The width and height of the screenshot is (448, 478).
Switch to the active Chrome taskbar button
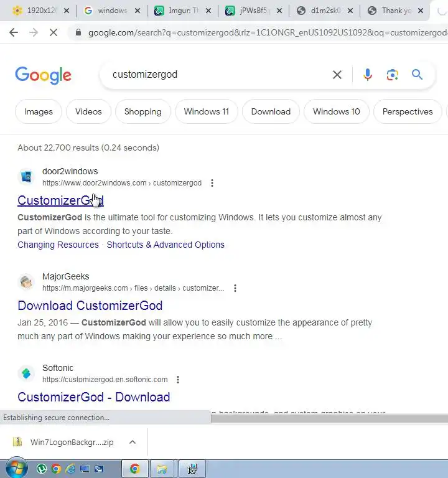pos(134,469)
